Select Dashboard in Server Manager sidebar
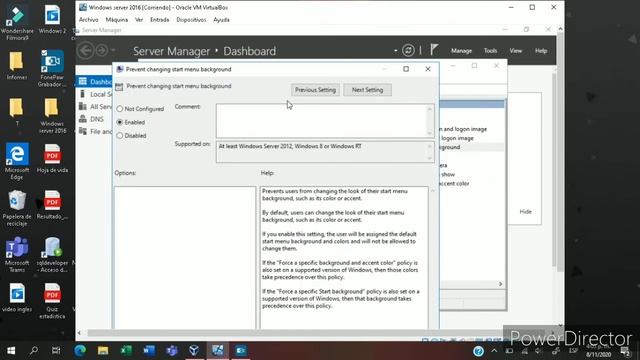 95,82
